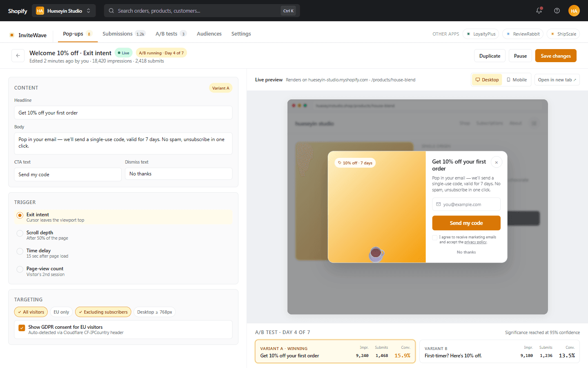Click the Live status badge

coord(124,53)
